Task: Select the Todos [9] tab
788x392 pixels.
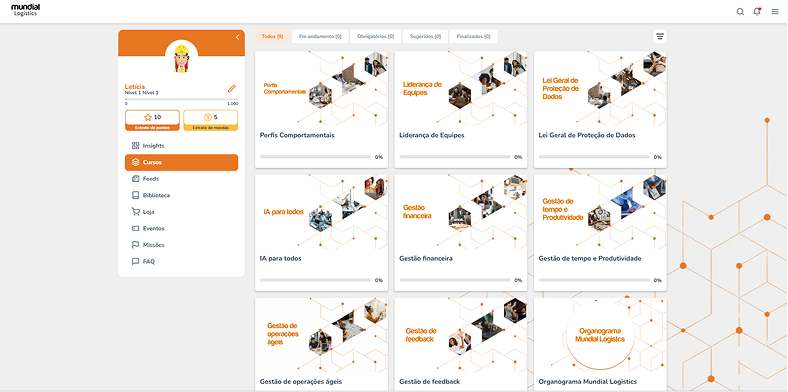Action: [x=272, y=36]
